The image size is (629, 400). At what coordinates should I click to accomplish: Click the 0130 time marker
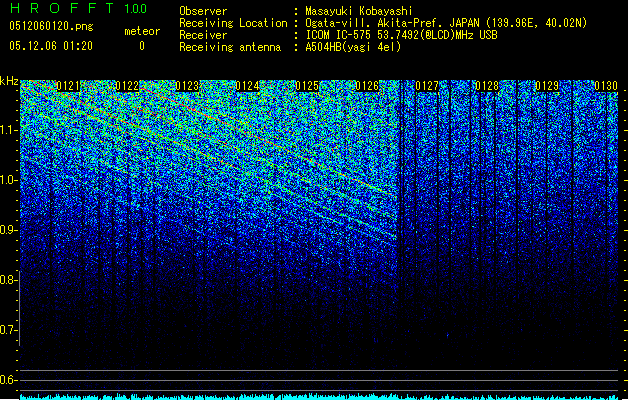coord(606,86)
